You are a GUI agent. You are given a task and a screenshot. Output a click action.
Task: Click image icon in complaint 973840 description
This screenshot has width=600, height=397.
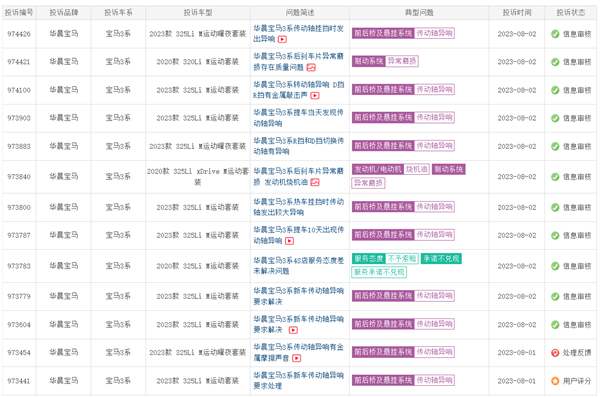315,182
